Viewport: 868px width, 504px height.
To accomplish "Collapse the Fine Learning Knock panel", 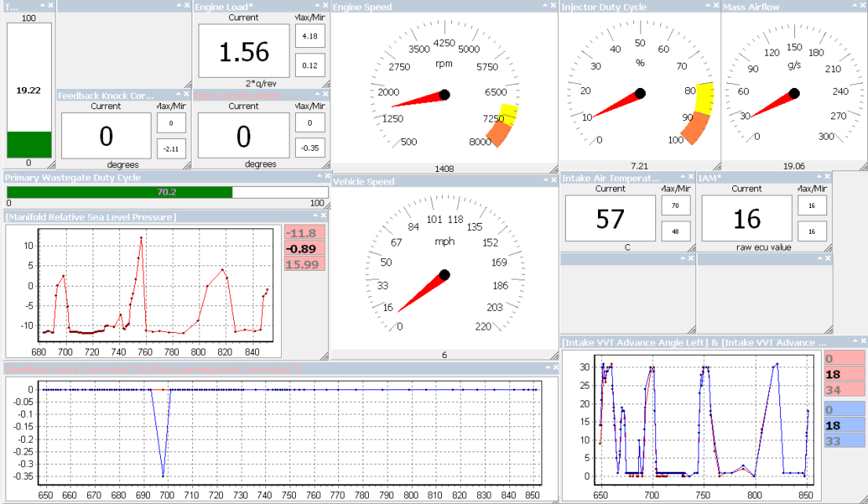I will [316, 95].
